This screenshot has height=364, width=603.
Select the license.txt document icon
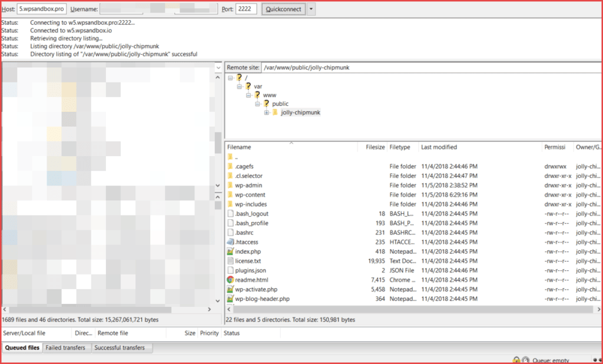point(230,261)
